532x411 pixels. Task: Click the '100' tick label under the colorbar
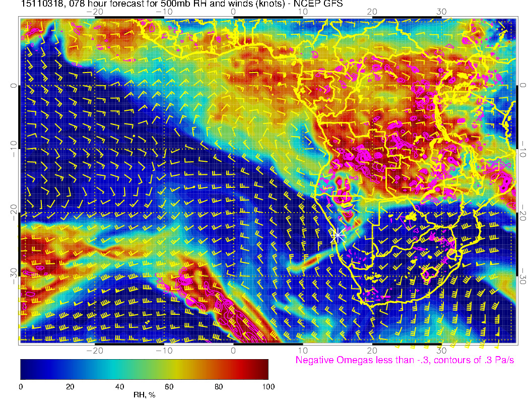(x=268, y=387)
